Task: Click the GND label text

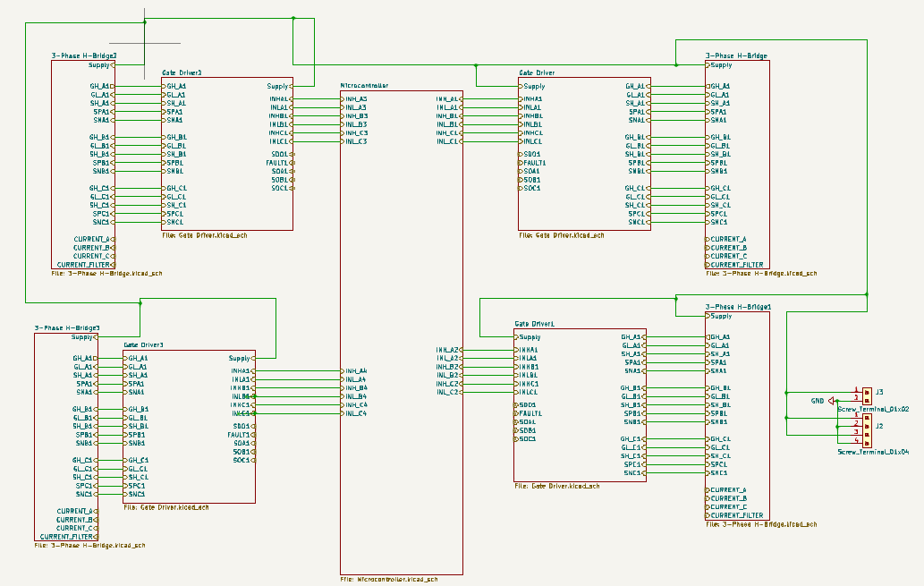Action: pos(818,401)
